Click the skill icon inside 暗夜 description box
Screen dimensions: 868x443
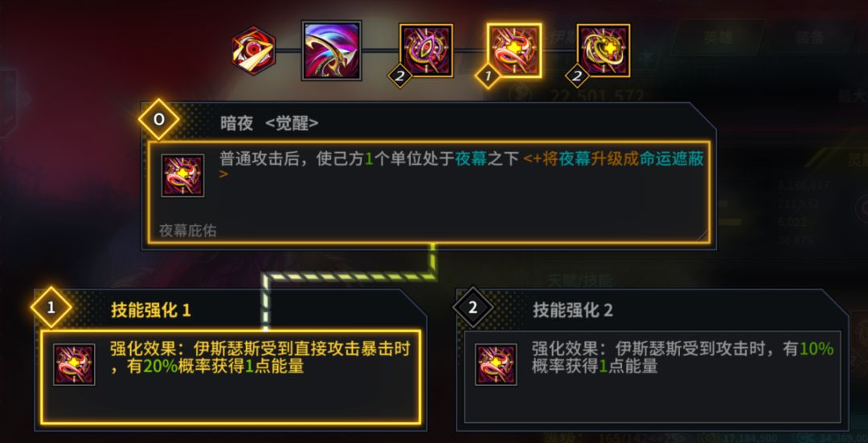[x=182, y=175]
